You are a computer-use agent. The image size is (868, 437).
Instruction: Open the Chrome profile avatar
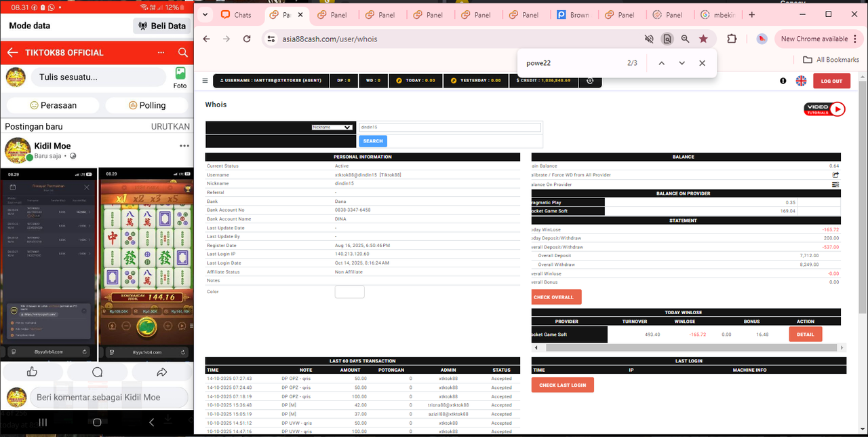click(762, 39)
